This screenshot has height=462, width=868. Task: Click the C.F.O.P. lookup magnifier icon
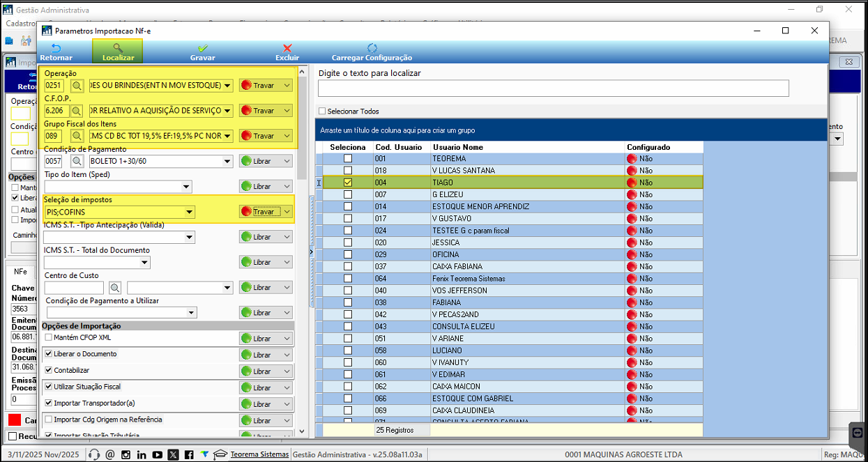coord(77,110)
